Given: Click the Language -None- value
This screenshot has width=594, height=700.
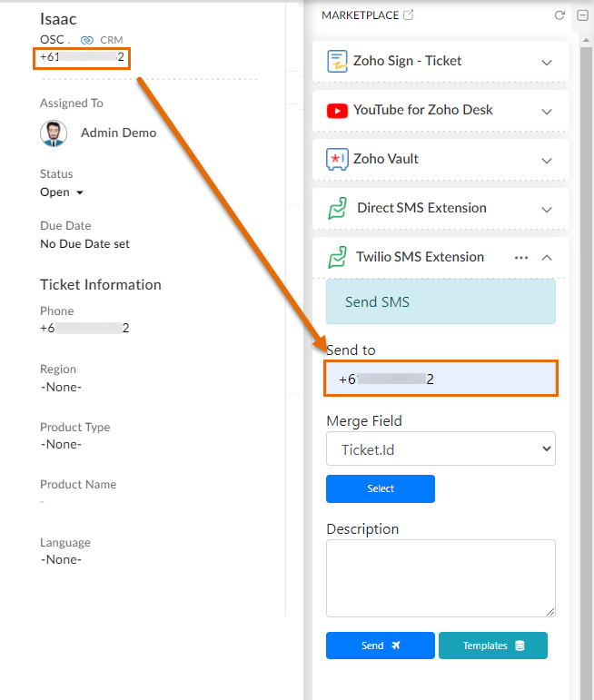Looking at the screenshot, I should 61,560.
